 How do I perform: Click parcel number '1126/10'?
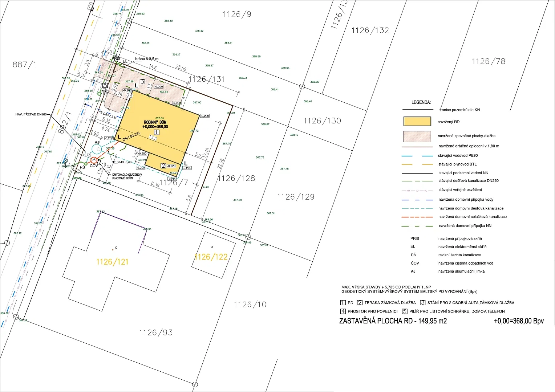[x=250, y=305]
